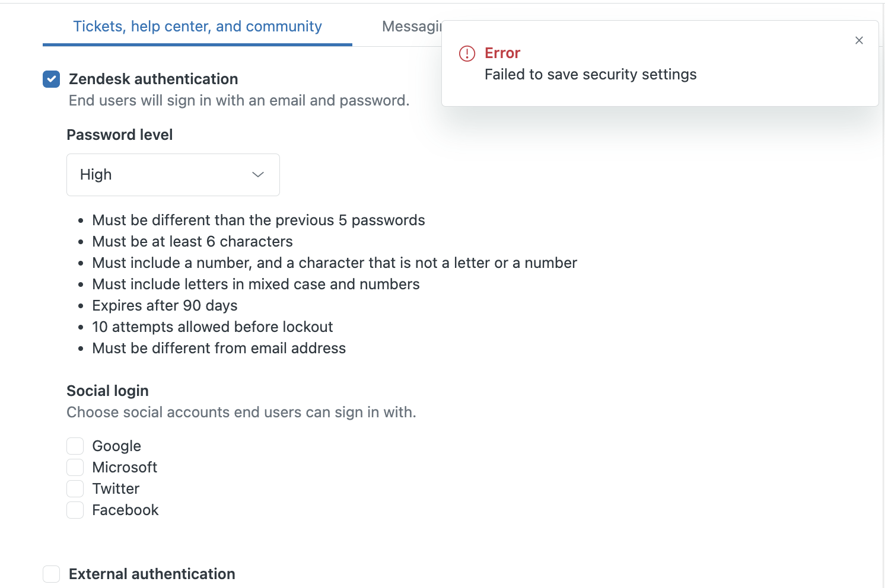Dismiss the error notification with the X

pyautogui.click(x=859, y=40)
